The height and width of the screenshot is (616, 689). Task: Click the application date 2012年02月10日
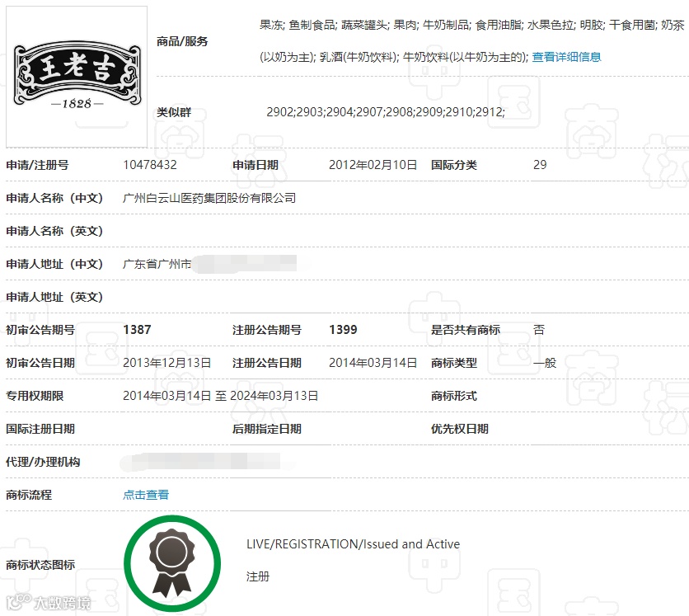pos(373,165)
